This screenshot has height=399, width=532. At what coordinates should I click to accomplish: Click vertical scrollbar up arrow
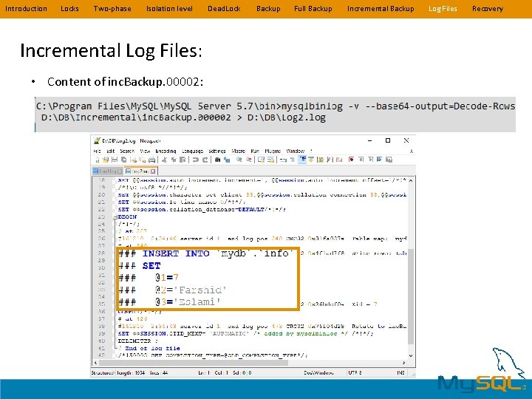point(411,180)
